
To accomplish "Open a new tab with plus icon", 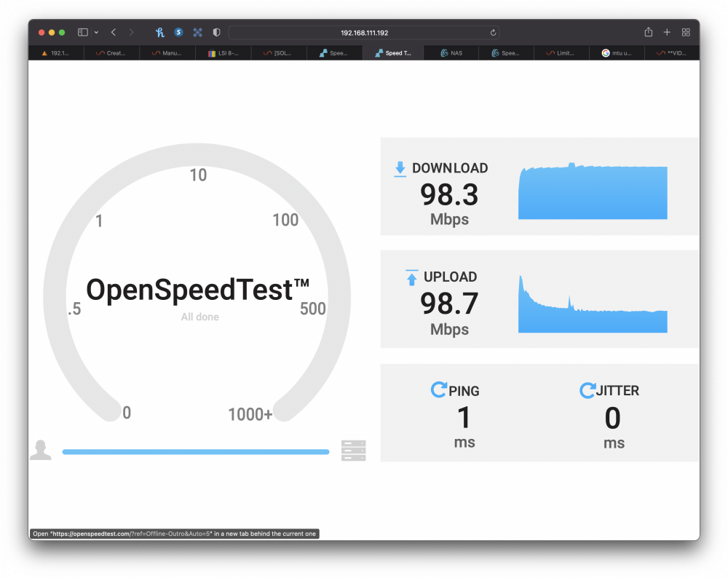I will (667, 32).
